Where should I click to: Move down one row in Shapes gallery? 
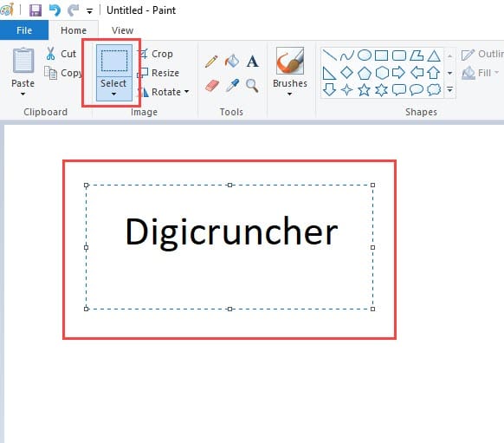click(450, 73)
